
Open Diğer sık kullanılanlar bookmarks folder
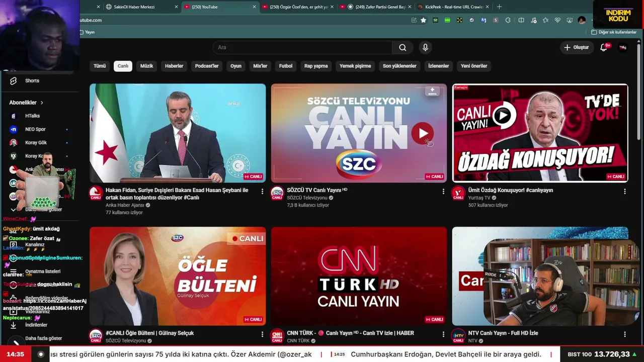pyautogui.click(x=614, y=32)
